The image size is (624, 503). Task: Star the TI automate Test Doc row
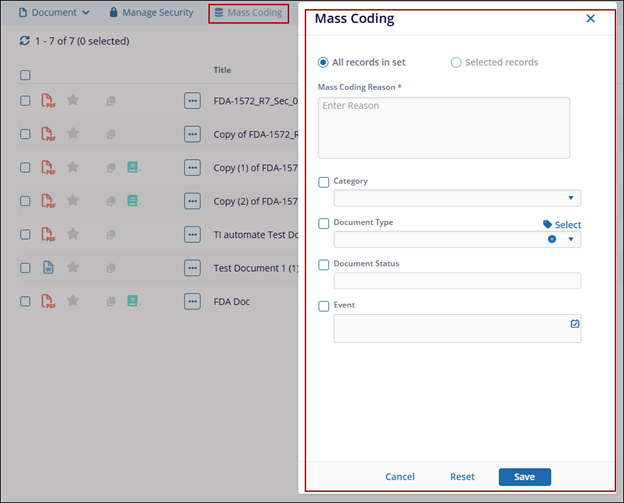72,234
